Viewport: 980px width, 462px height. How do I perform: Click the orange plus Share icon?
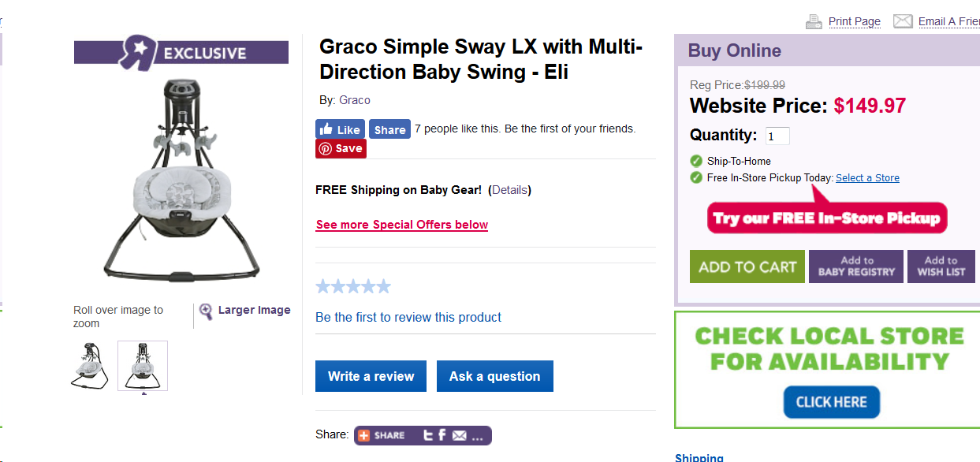point(364,435)
